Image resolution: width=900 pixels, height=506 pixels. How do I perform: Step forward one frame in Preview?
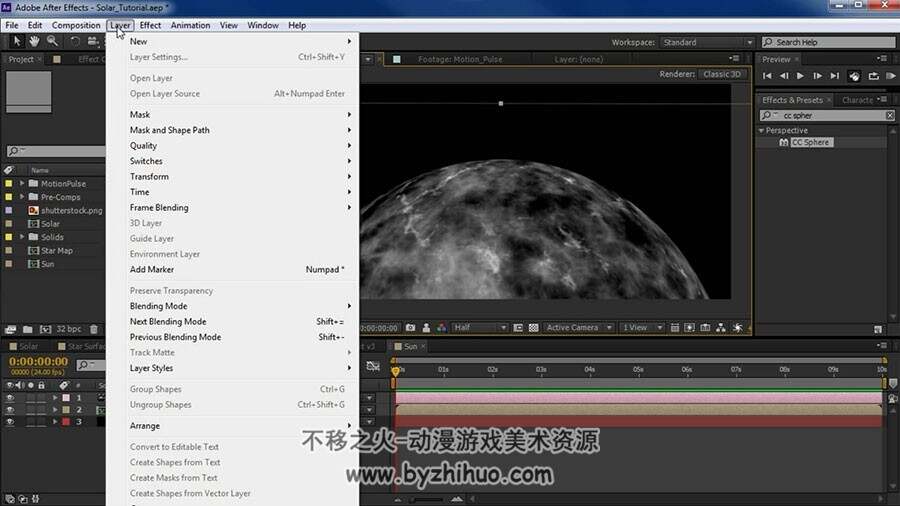tap(817, 76)
